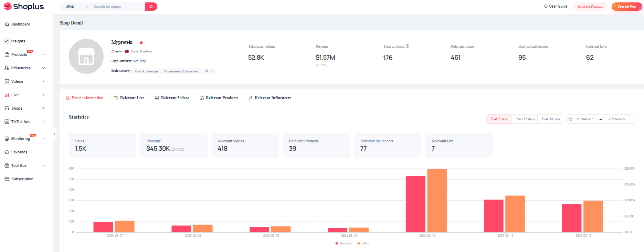Screen dimensions: 644x252
Task: Click the 2023-03-11 red Revenue bar
Action: (415, 204)
